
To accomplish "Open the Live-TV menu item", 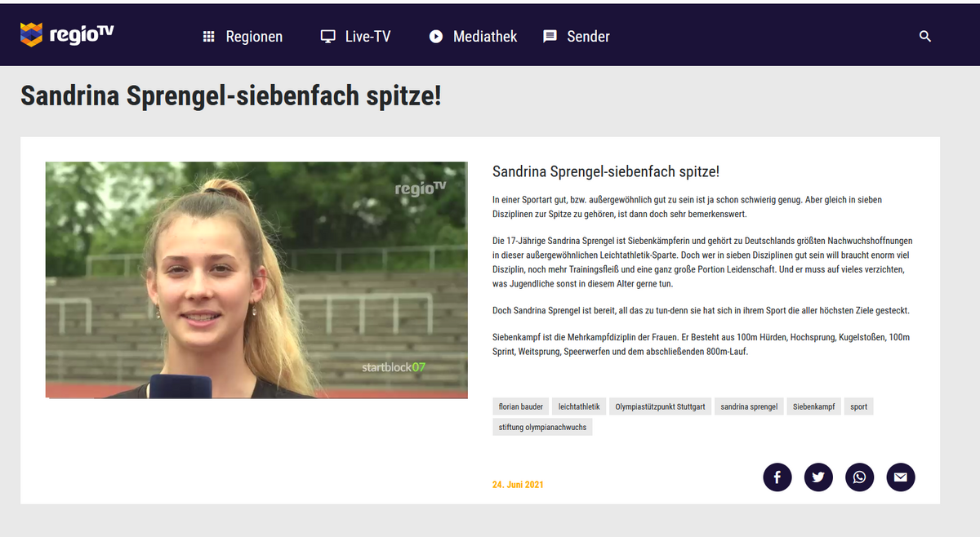I will [367, 37].
